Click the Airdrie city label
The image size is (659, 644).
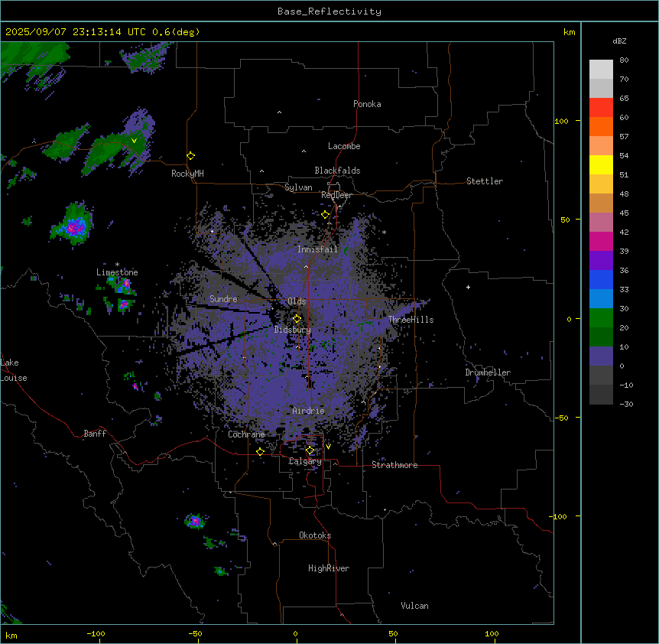pyautogui.click(x=308, y=411)
